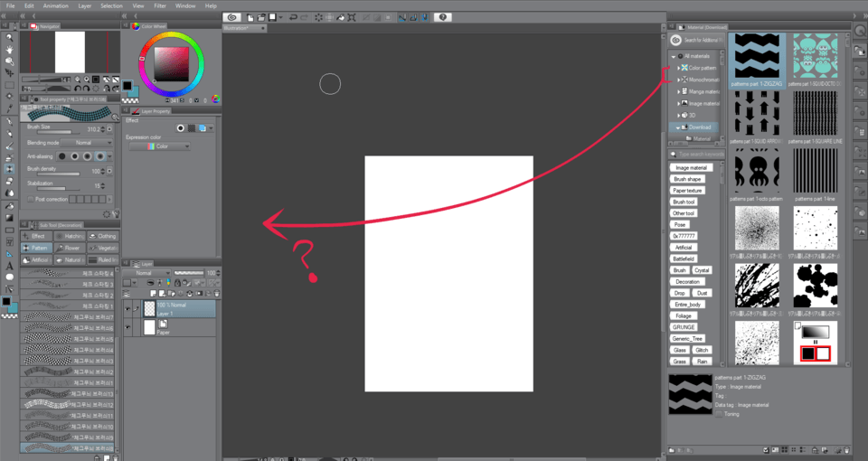This screenshot has width=868, height=461.
Task: Toggle the Border effect in Layer Property
Action: [181, 128]
